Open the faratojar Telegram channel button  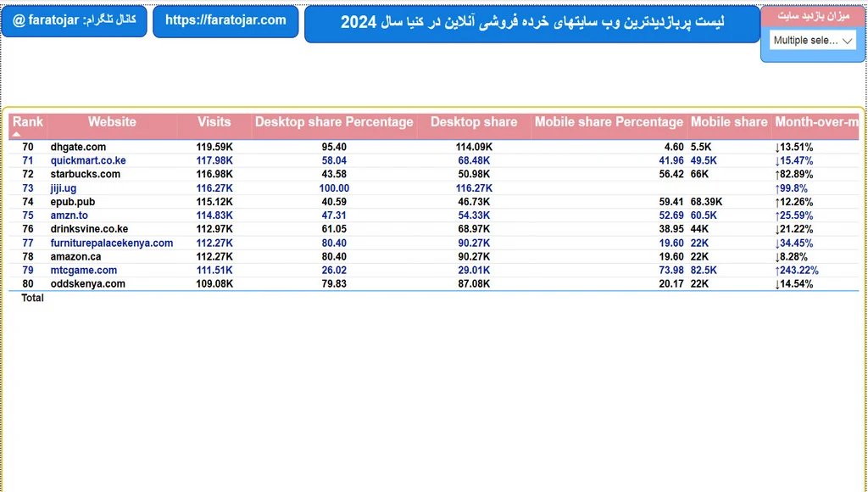coord(75,21)
